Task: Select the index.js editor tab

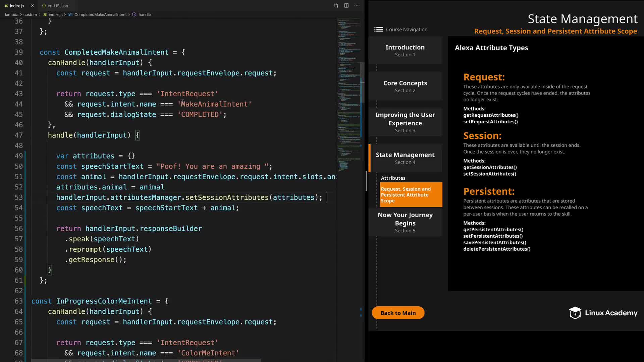Action: coord(16,6)
